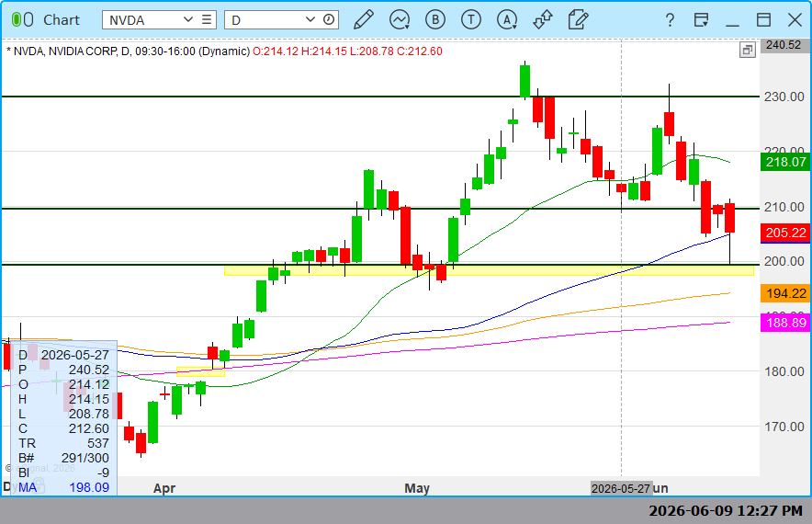Click the 240.52 top price label
The width and height of the screenshot is (812, 524).
point(784,44)
